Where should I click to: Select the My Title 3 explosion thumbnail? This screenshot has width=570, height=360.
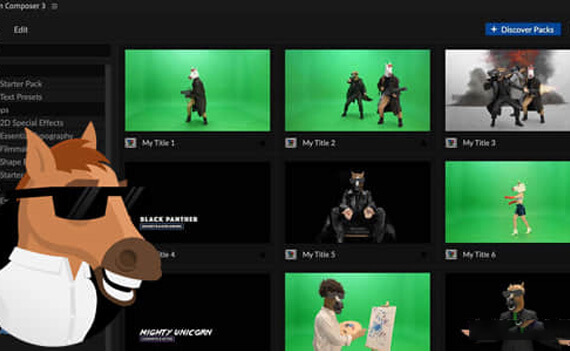pyautogui.click(x=507, y=90)
